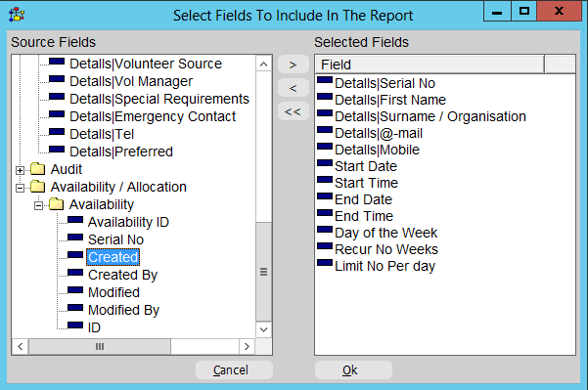588x390 pixels.
Task: Select the Availability ID field icon
Action: [75, 220]
